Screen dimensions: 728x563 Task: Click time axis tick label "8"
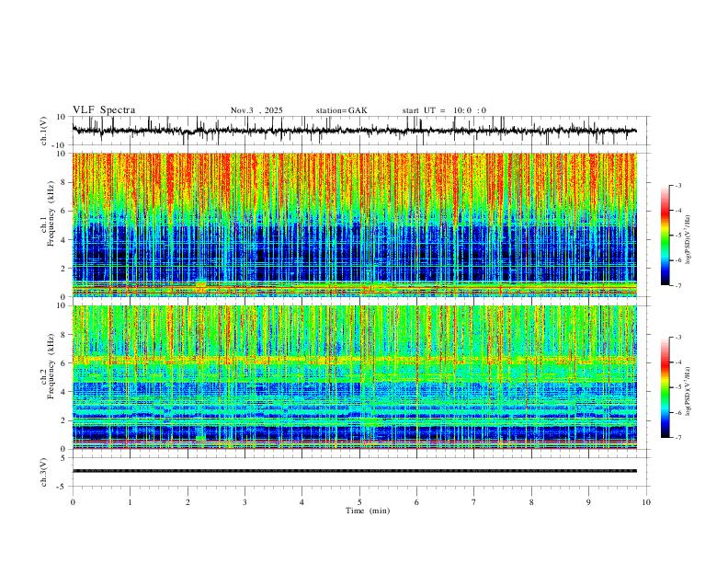click(x=531, y=502)
